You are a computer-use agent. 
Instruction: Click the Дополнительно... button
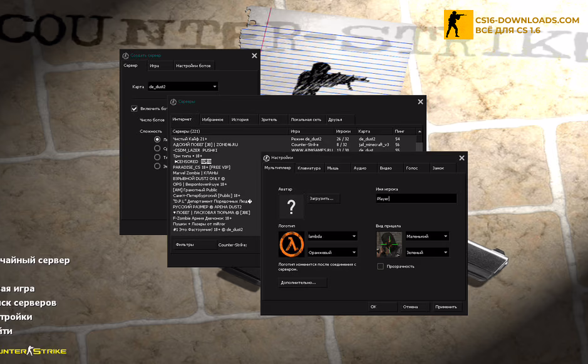(302, 282)
